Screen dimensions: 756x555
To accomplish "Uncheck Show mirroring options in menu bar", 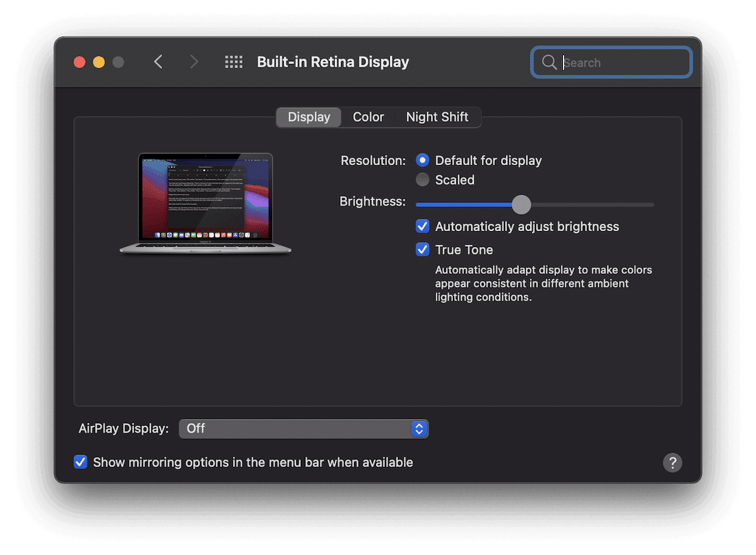I will (x=80, y=462).
